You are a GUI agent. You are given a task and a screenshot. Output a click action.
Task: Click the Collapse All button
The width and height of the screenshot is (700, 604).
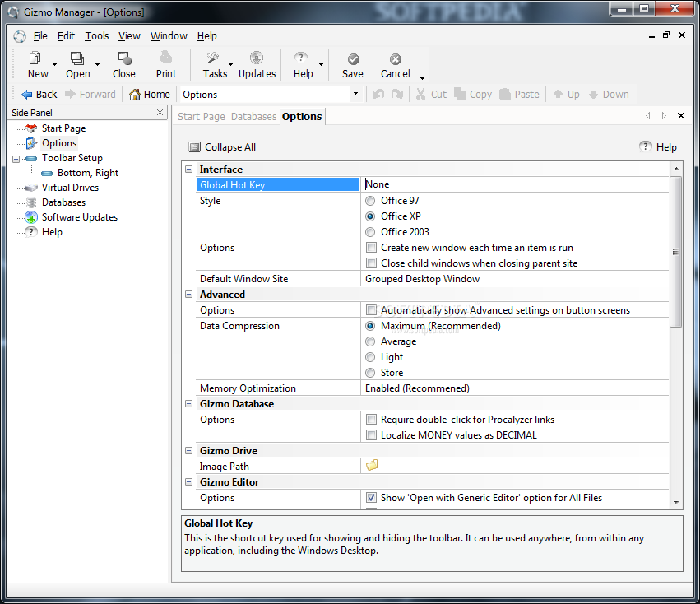[222, 147]
